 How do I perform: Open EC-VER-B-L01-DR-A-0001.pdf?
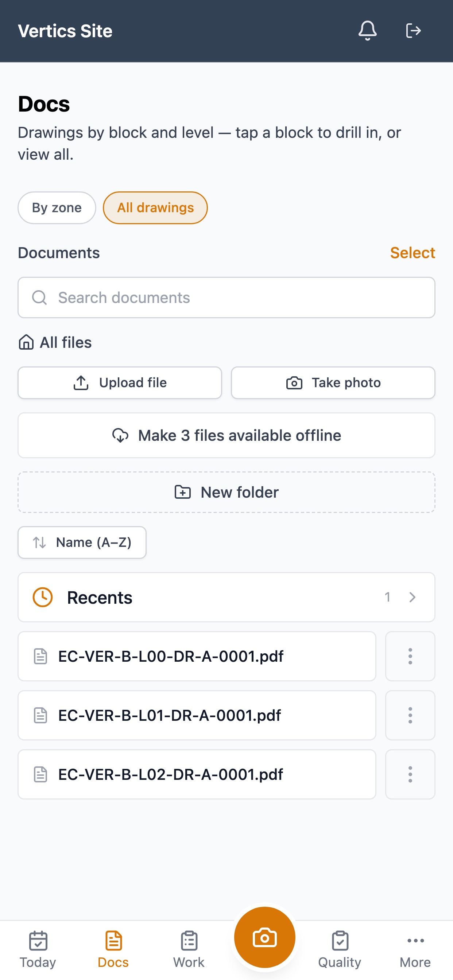(197, 715)
